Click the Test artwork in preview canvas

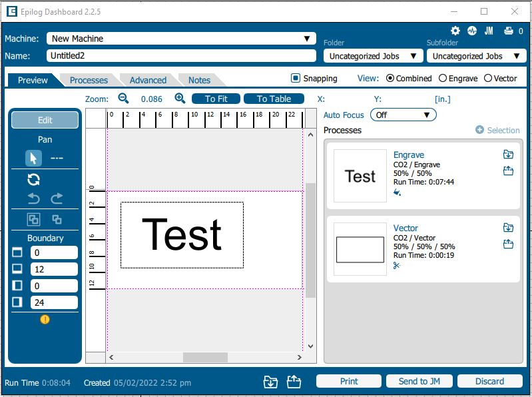click(x=182, y=234)
